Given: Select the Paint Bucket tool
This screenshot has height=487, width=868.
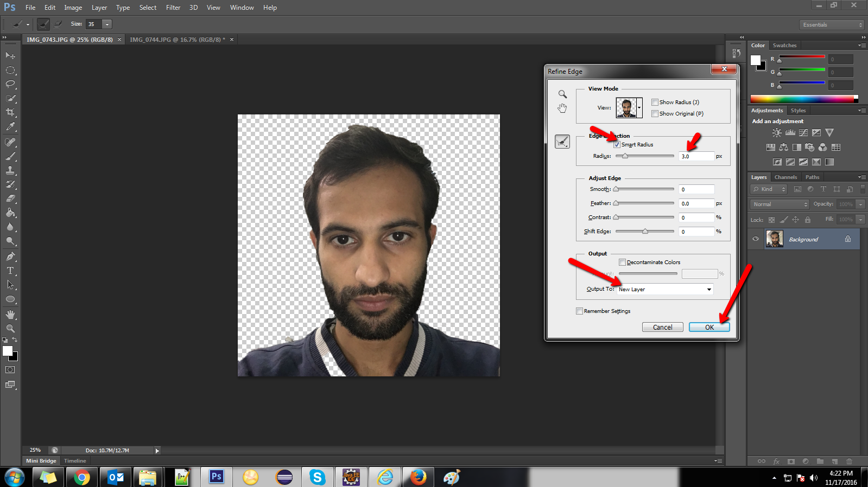Looking at the screenshot, I should [10, 213].
